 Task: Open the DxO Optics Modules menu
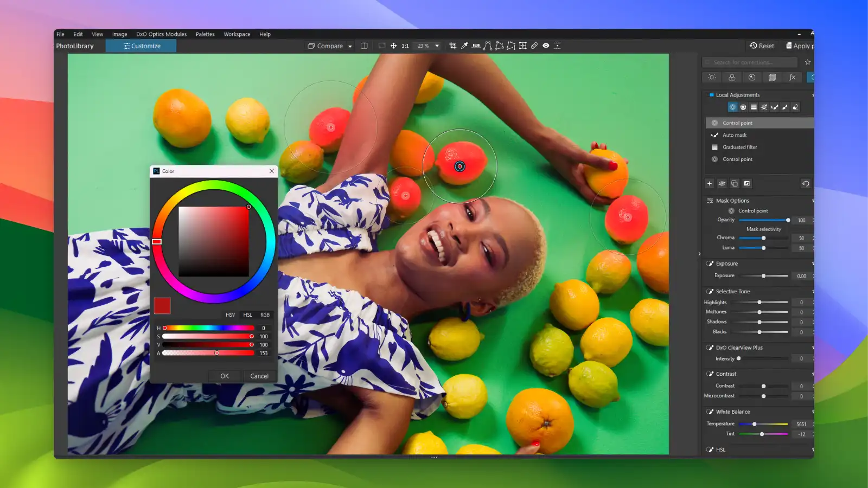point(161,34)
